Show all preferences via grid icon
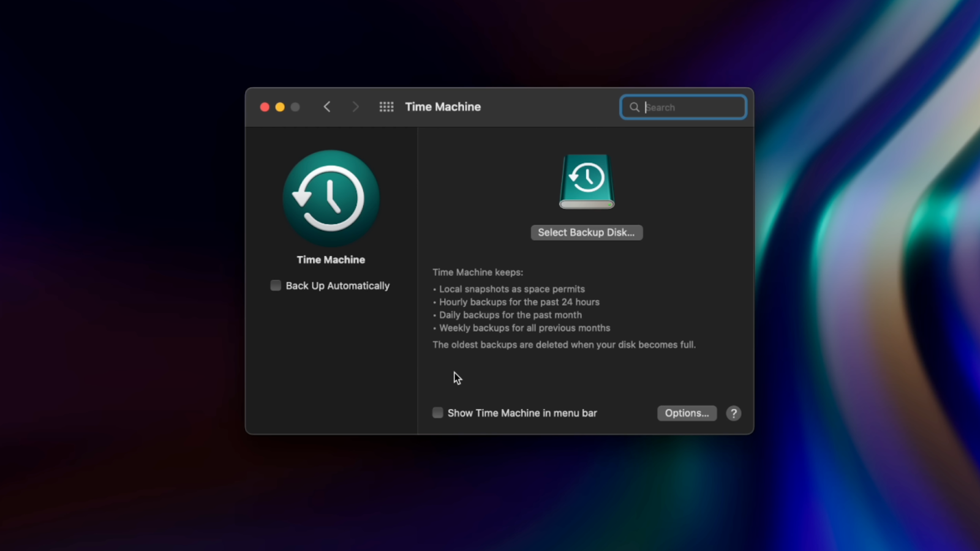 386,107
